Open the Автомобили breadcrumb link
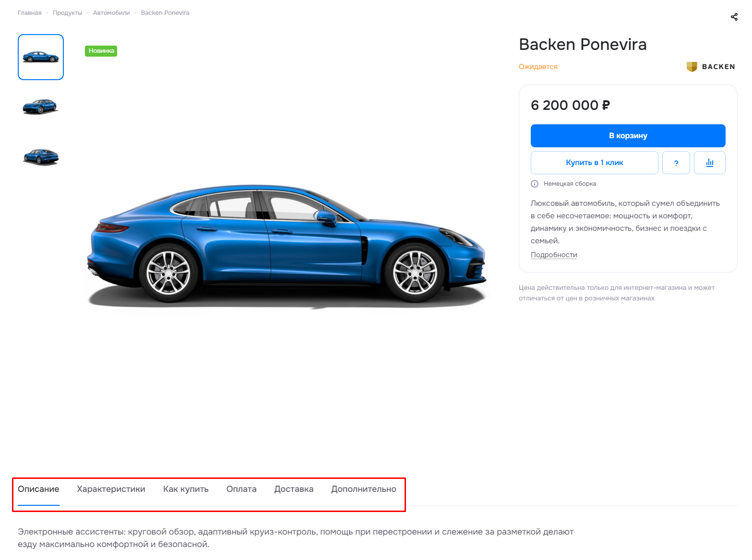Screen dimensions: 752x560 [111, 13]
